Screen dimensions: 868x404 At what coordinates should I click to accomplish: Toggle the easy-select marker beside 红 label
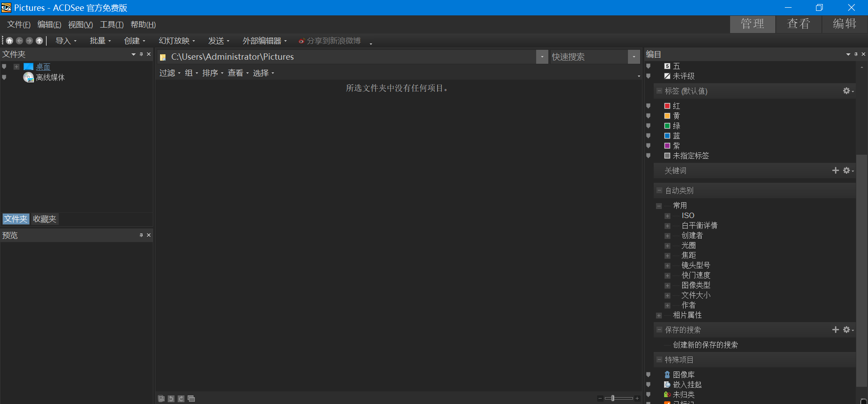(x=648, y=106)
